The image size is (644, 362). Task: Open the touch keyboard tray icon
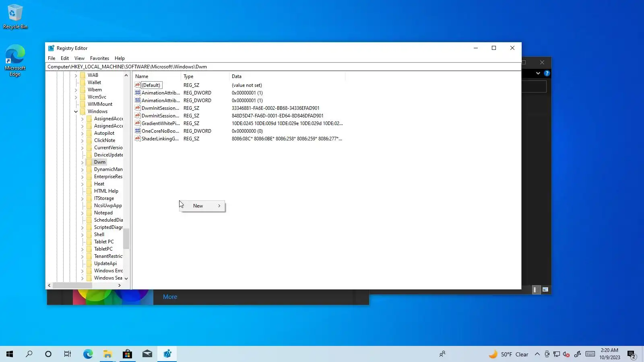tap(590, 354)
